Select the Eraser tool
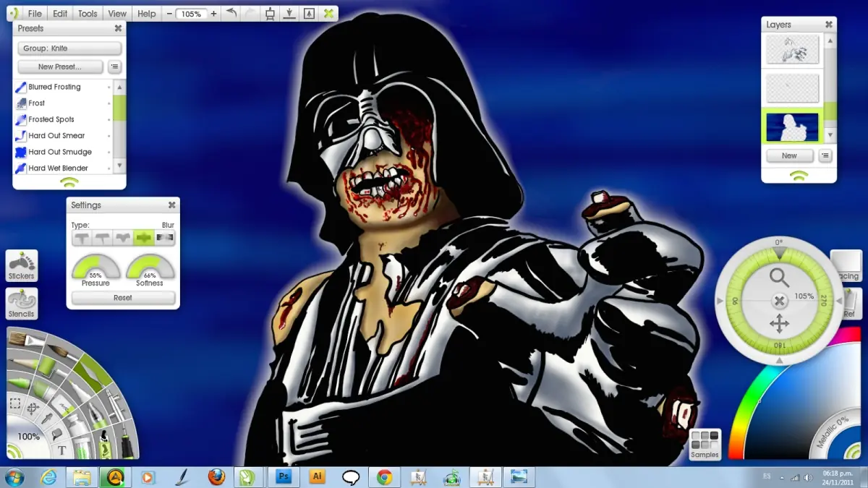868x488 pixels. (x=64, y=406)
